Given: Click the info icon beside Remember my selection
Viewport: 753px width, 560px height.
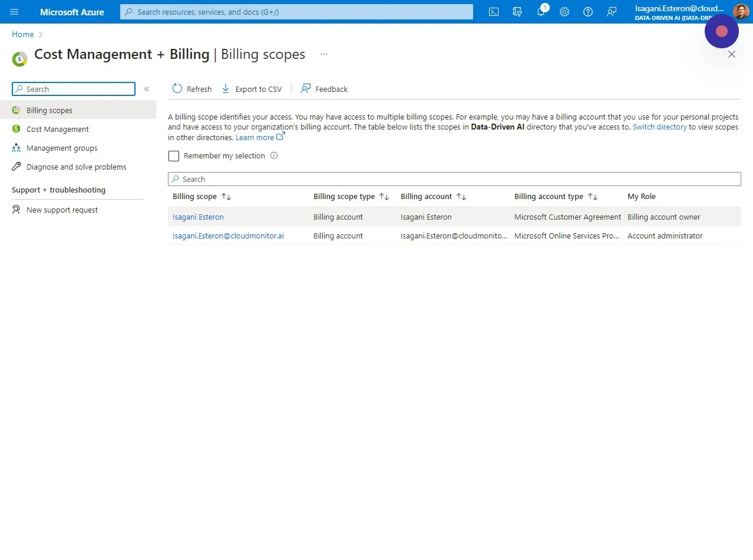Looking at the screenshot, I should coord(273,155).
